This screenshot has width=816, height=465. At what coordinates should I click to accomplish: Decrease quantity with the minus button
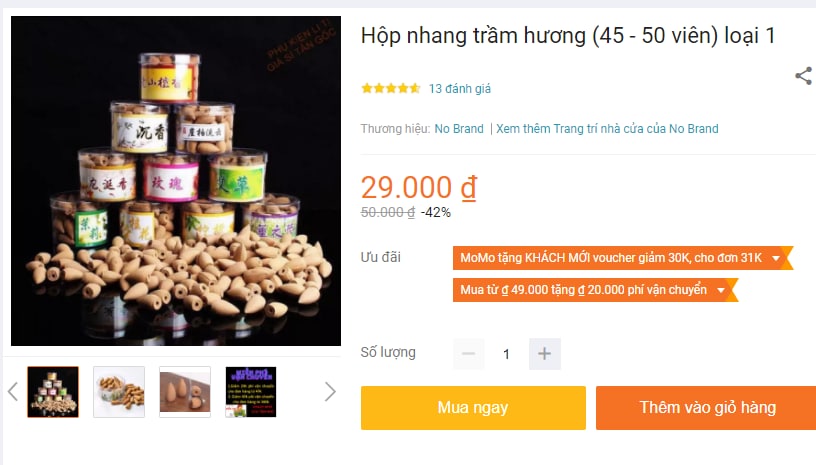click(x=468, y=354)
